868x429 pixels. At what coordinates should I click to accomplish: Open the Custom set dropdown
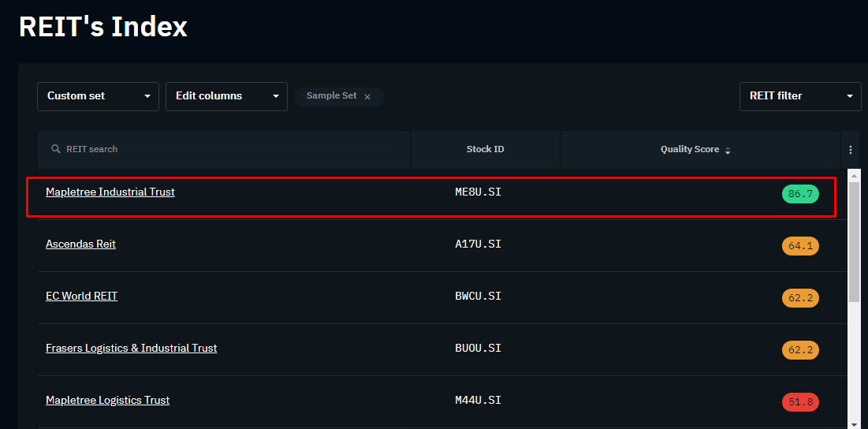click(98, 96)
